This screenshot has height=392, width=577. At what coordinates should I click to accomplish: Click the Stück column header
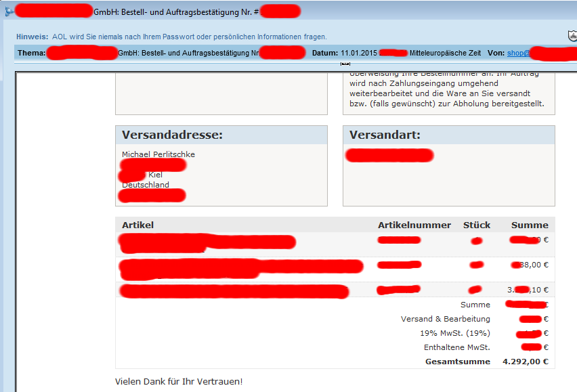click(477, 225)
